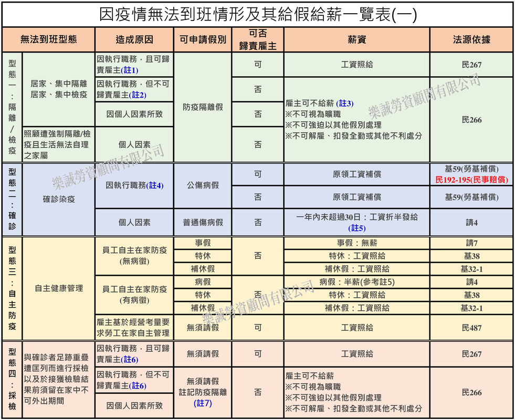The image size is (515, 420).
Task: Click the blue (註3) note reference
Action: click(x=344, y=103)
